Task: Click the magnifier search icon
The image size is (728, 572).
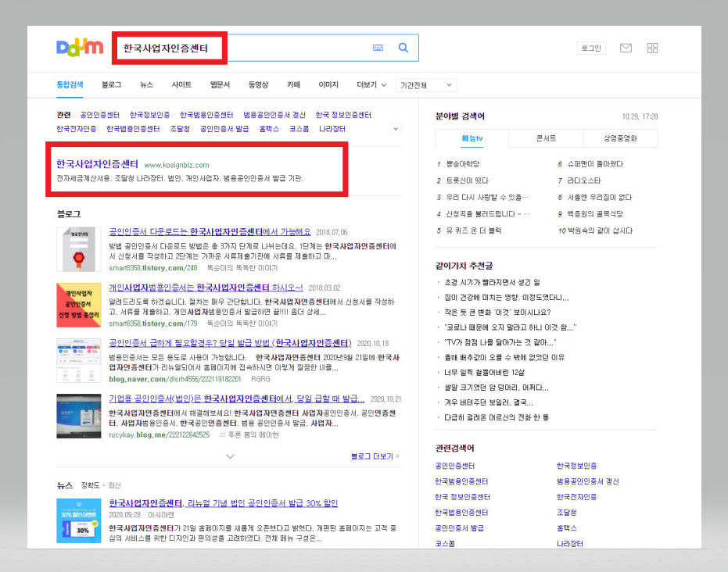Action: pyautogui.click(x=403, y=48)
